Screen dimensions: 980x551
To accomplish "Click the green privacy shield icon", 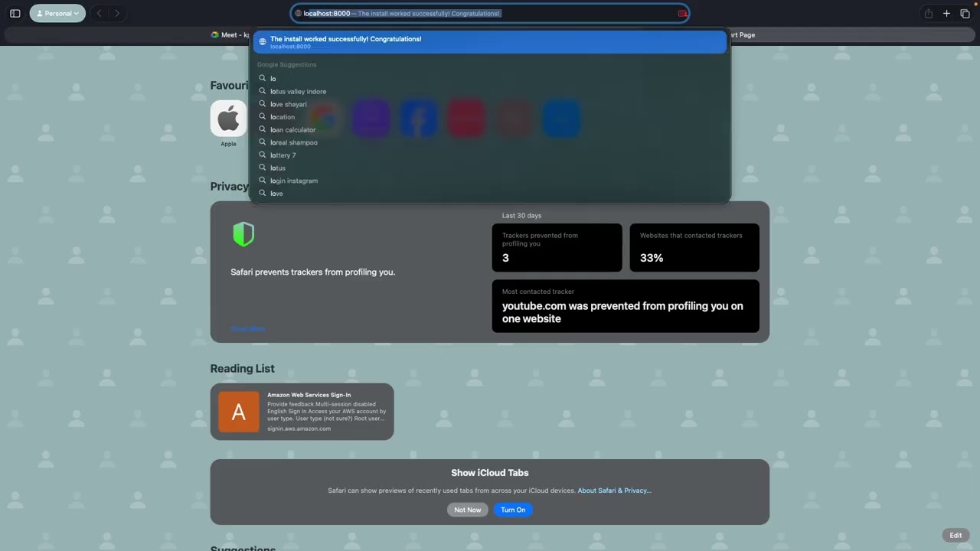I will 243,234.
